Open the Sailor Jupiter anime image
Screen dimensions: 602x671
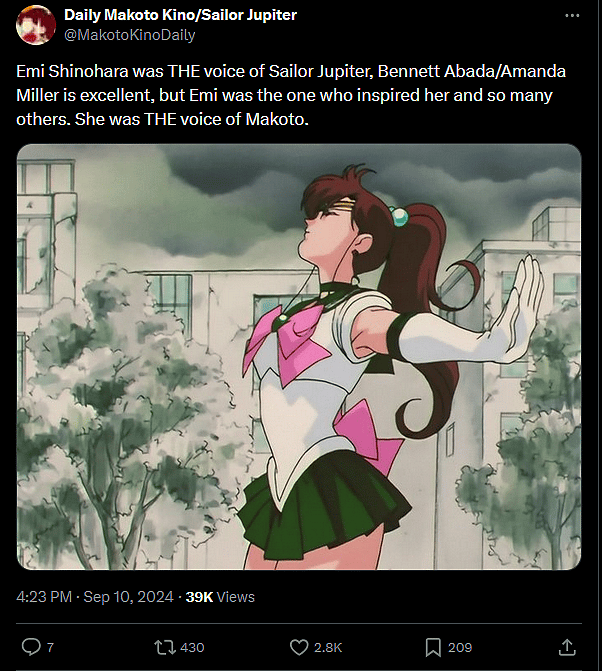(299, 357)
